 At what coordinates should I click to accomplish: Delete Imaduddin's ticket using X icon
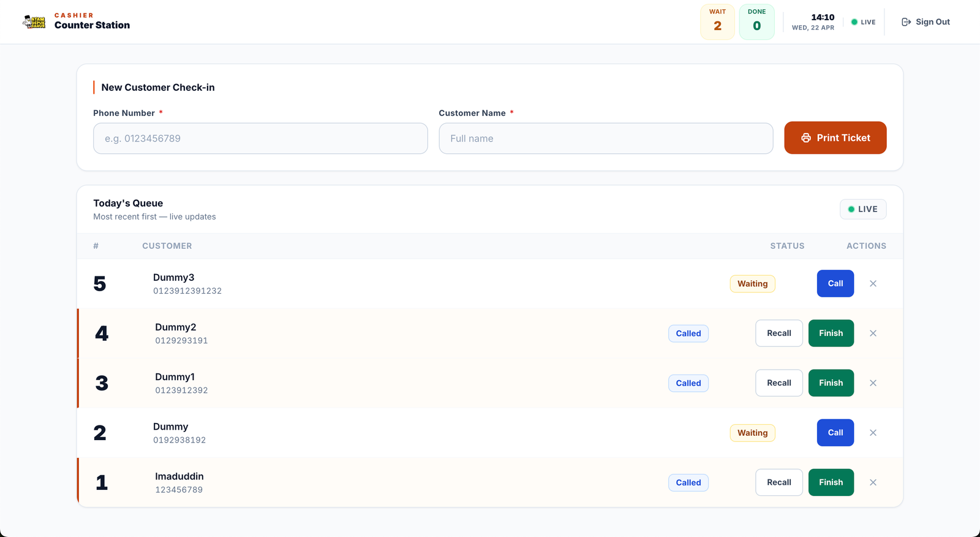click(x=873, y=482)
